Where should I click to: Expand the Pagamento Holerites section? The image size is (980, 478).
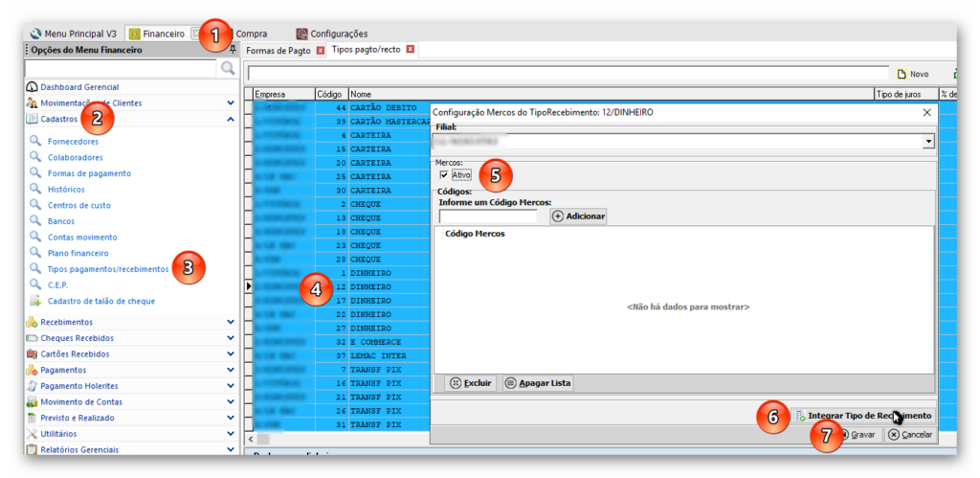pos(231,385)
